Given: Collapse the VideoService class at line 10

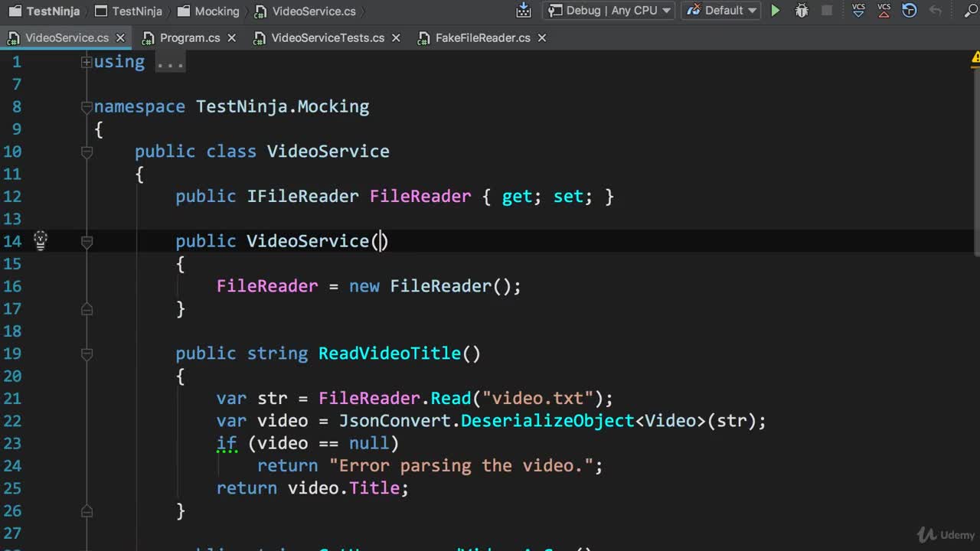Looking at the screenshot, I should (x=87, y=152).
